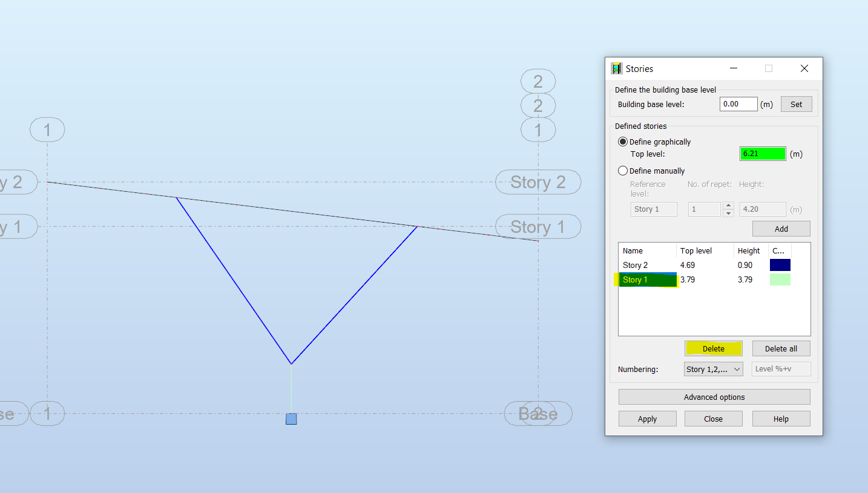Open the Numbering dropdown showing Story 1,2,...

coord(713,368)
